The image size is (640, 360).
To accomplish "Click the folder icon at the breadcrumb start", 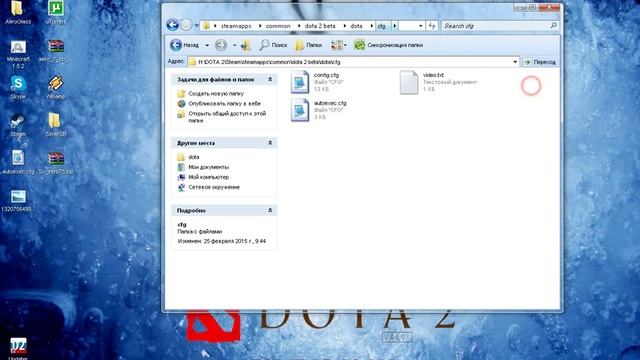I will click(x=207, y=26).
